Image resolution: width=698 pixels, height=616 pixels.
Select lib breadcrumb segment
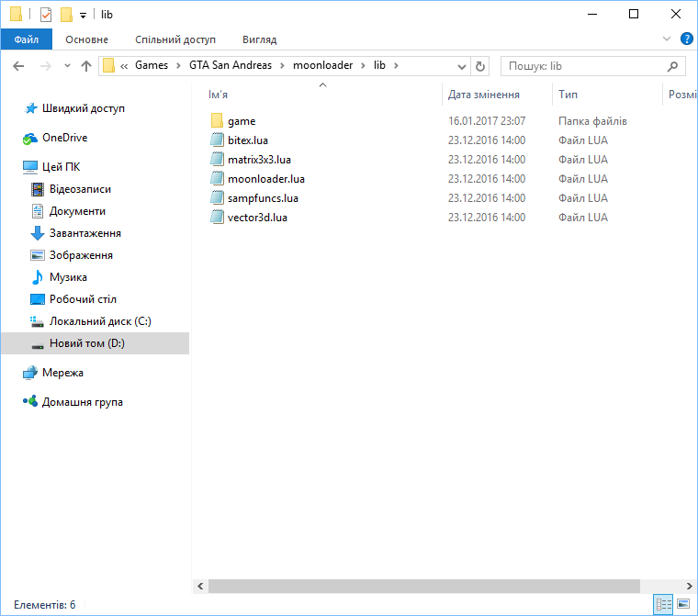click(379, 65)
